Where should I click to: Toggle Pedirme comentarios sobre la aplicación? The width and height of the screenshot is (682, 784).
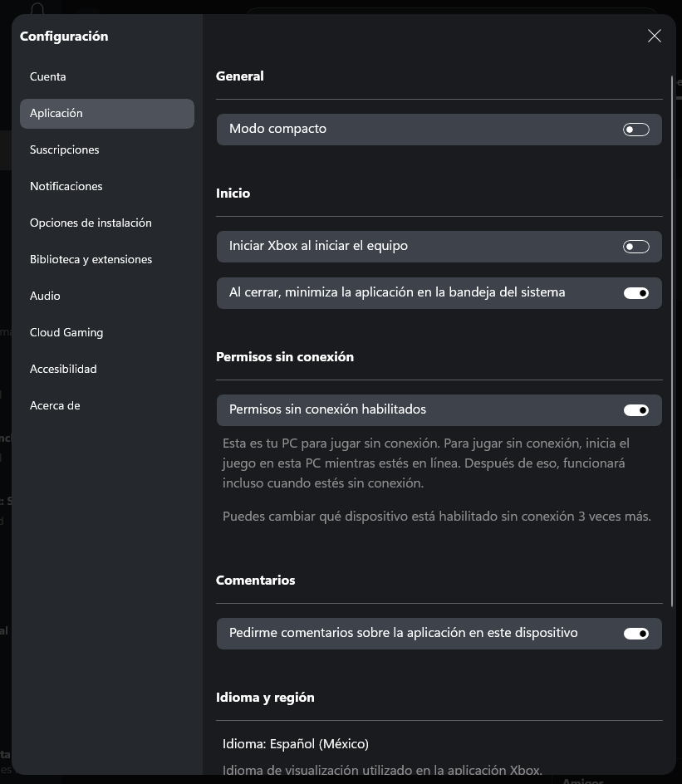point(635,634)
